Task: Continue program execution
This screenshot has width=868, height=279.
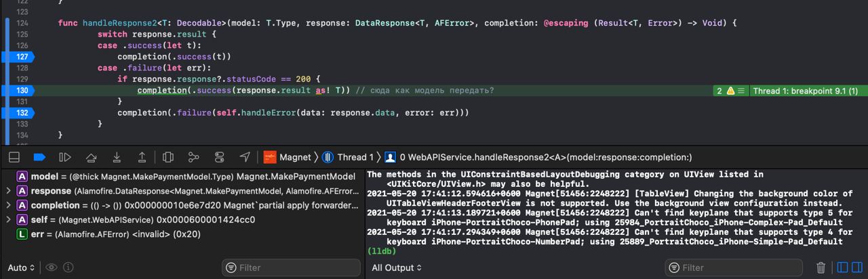Action: coord(65,157)
